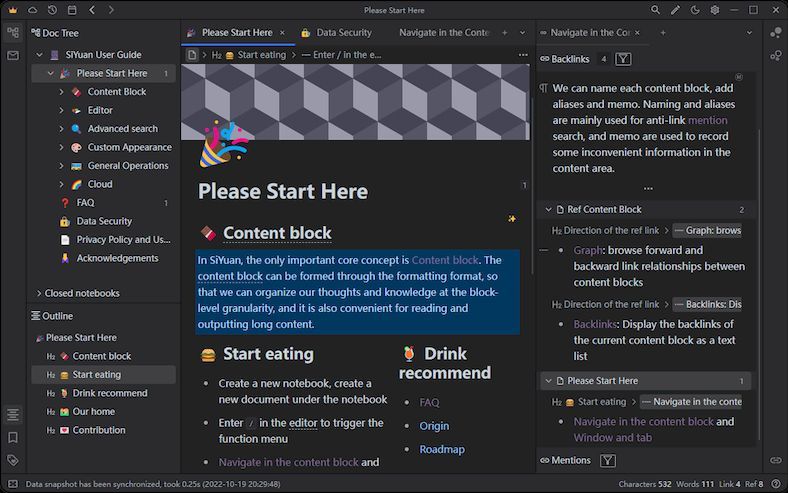The width and height of the screenshot is (788, 493).
Task: Open the cloud sync icon
Action: tap(32, 10)
